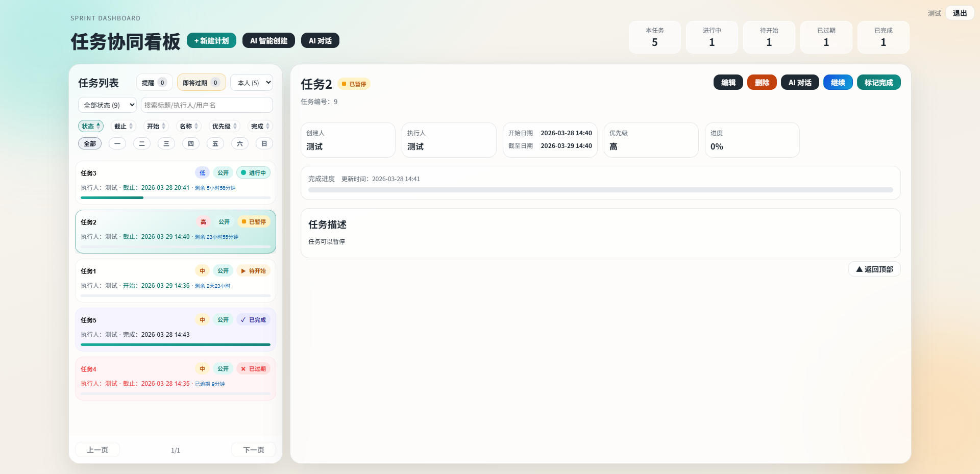980x474 pixels.
Task: Click the 高 priority badge on 任务2
Action: (x=203, y=222)
